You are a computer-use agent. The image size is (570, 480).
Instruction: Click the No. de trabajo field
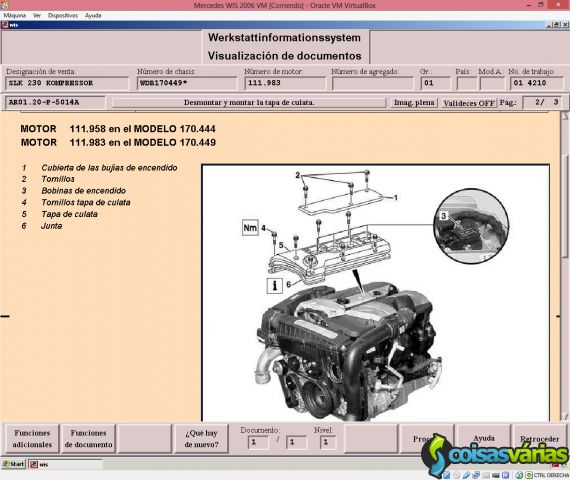tap(537, 83)
